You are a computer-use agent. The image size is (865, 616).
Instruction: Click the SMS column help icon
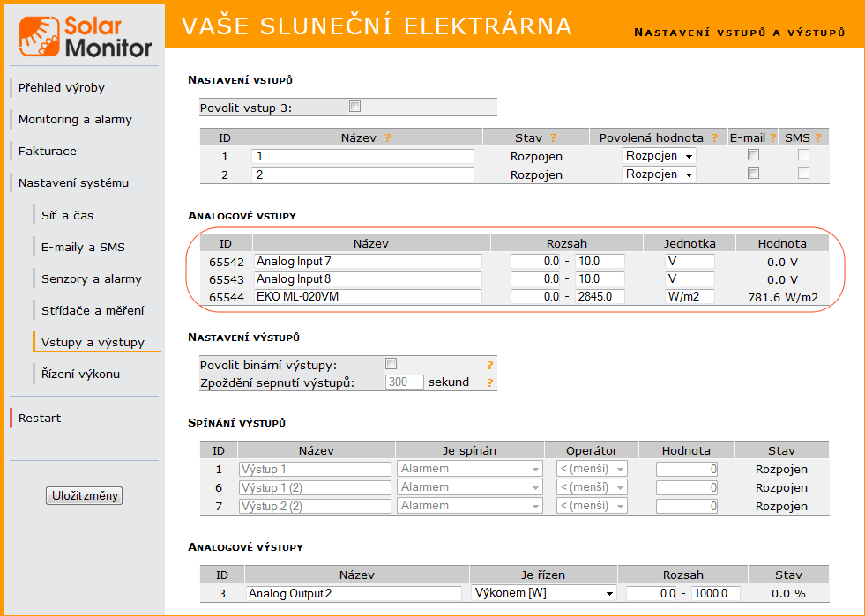click(817, 138)
